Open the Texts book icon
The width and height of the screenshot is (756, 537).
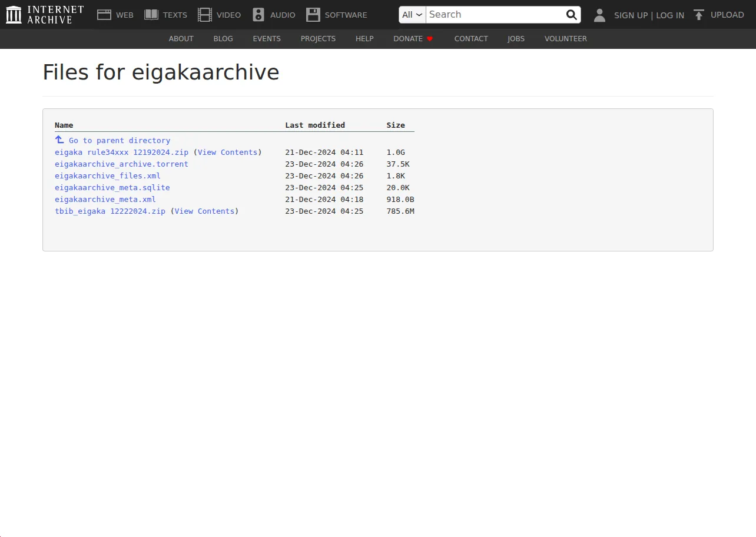coord(151,15)
